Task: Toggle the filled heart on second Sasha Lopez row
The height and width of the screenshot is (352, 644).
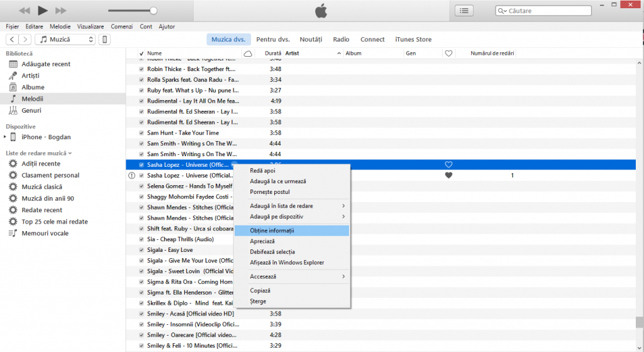Action: [448, 175]
